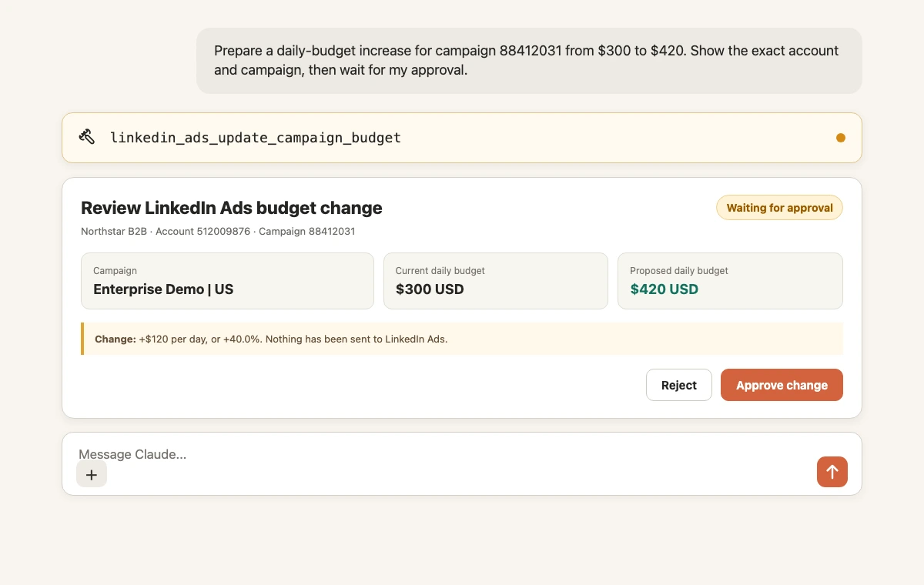924x585 pixels.
Task: Select the Enterprise Demo | US campaign name
Action: click(163, 289)
